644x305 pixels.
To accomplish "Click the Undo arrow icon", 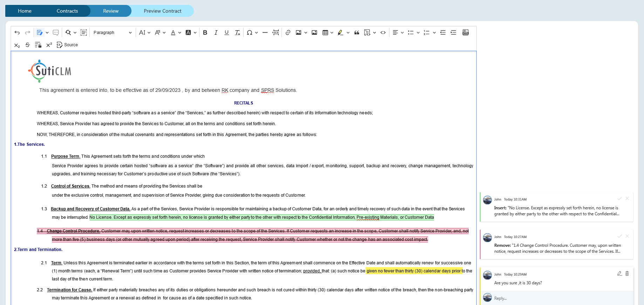I will [x=17, y=33].
